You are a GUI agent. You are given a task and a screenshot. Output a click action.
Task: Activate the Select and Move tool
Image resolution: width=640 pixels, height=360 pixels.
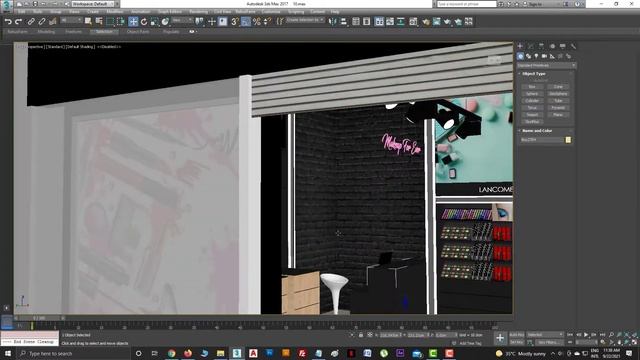click(133, 22)
